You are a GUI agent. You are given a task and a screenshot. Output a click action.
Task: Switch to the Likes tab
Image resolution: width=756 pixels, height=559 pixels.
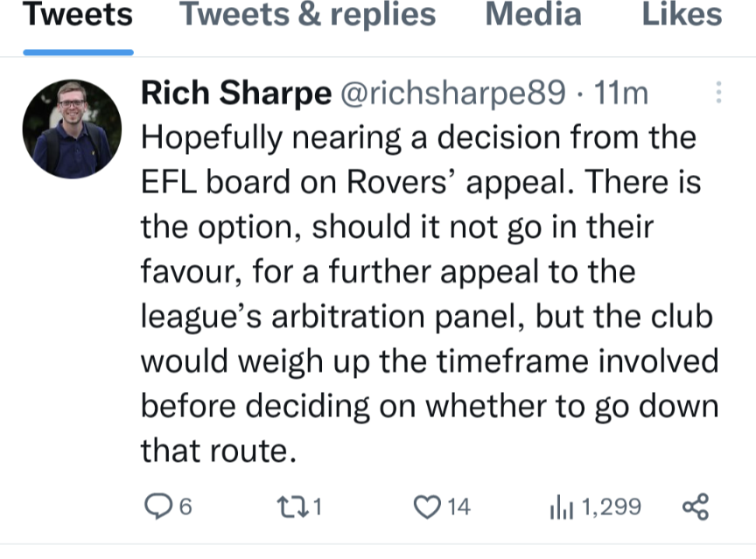[682, 14]
